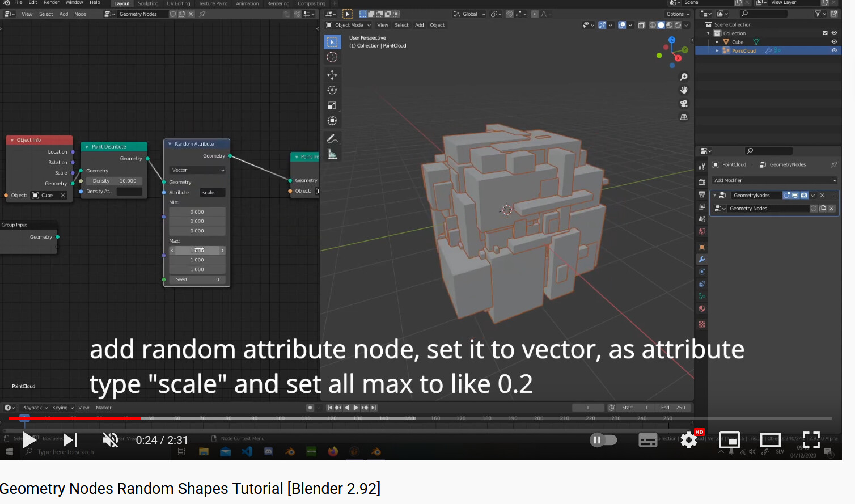This screenshot has height=504, width=855.
Task: Switch perspective/orthographic grid icon
Action: [684, 117]
